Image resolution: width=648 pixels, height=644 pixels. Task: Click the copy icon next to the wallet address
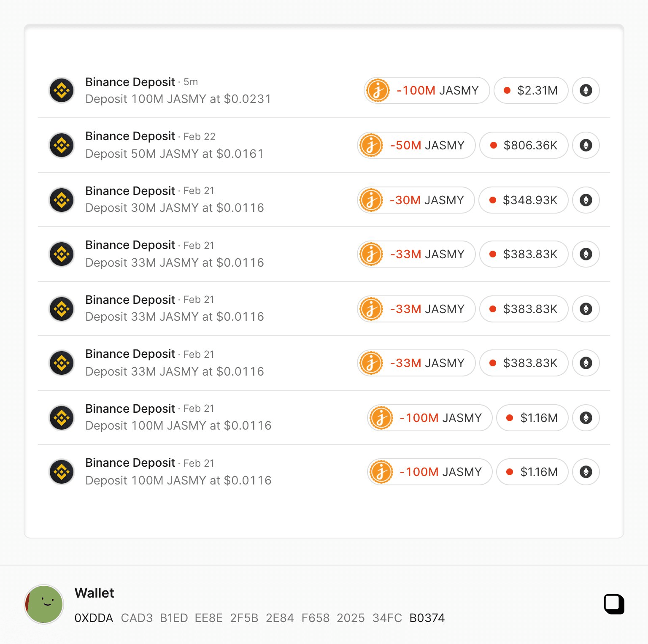point(614,604)
